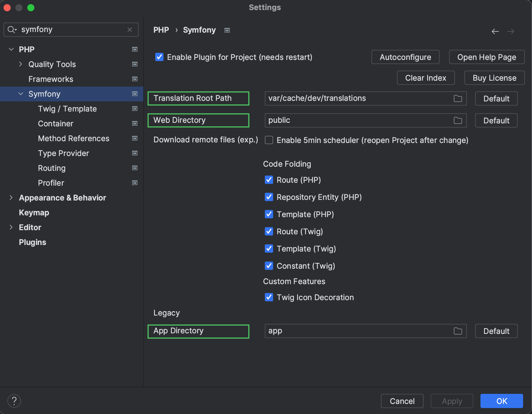Expand the Quality Tools section
The image size is (532, 414).
click(21, 64)
